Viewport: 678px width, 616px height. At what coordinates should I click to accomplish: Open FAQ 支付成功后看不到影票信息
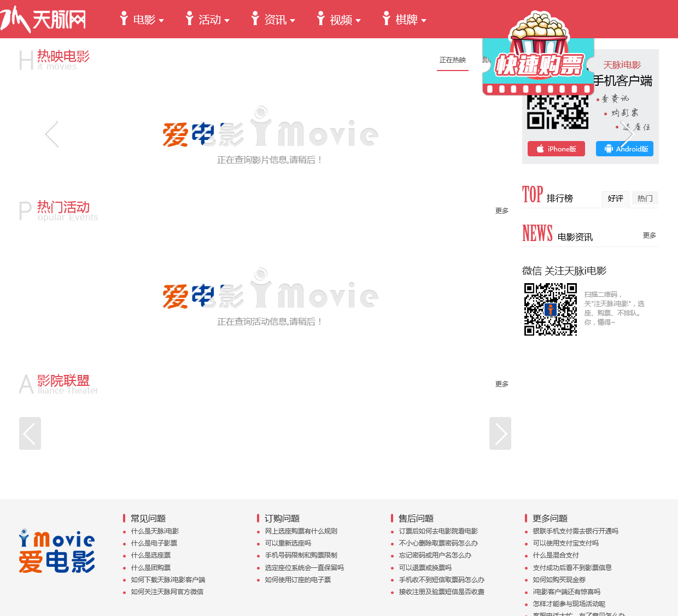tap(572, 568)
